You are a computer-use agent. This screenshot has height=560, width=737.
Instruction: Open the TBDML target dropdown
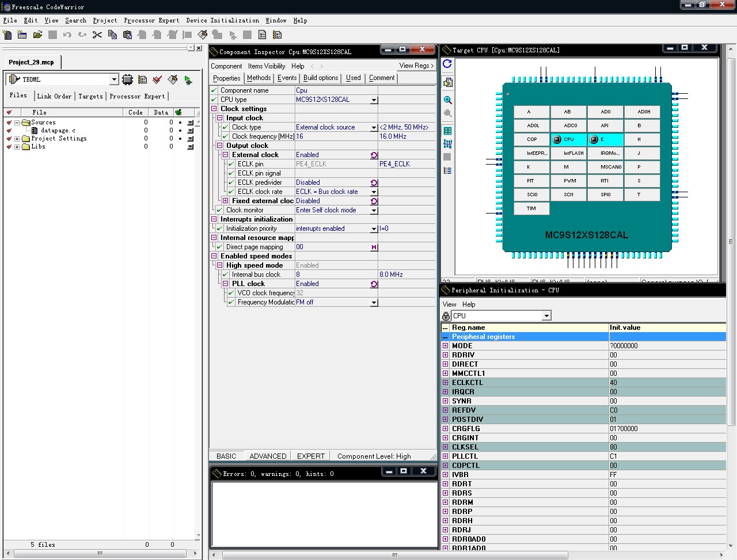point(113,79)
